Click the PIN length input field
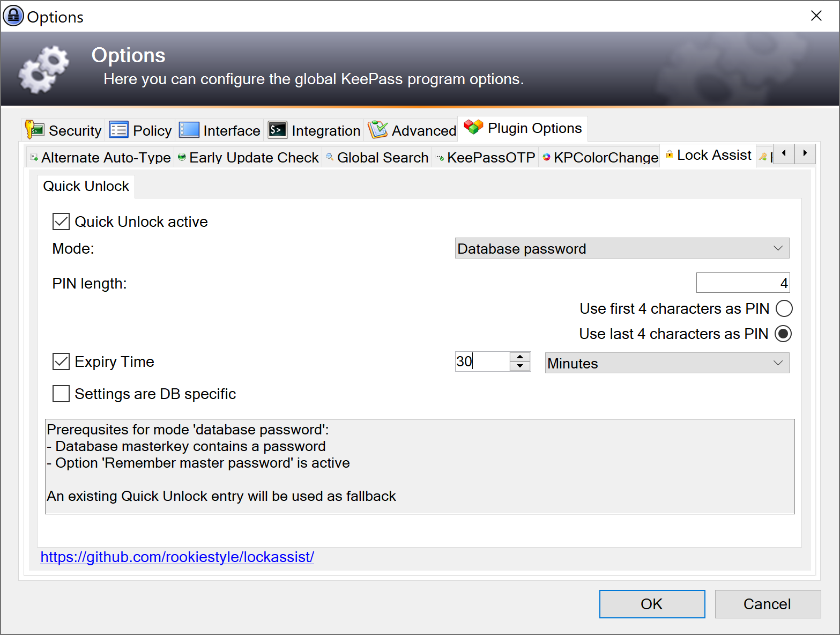The height and width of the screenshot is (635, 840). [x=742, y=283]
